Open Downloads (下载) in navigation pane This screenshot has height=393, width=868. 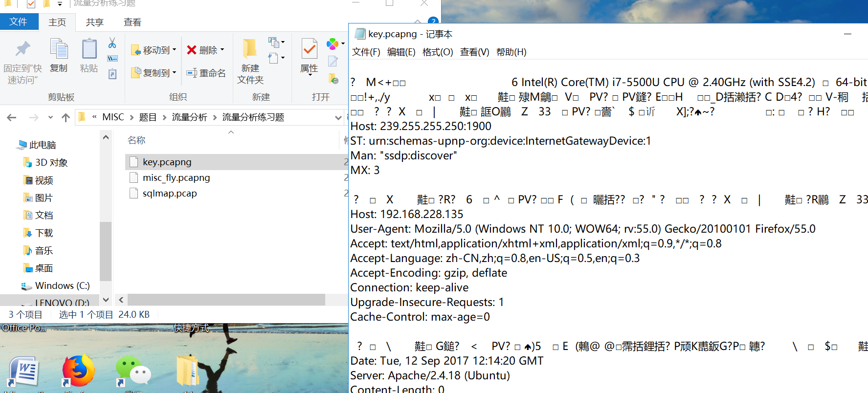click(x=44, y=233)
